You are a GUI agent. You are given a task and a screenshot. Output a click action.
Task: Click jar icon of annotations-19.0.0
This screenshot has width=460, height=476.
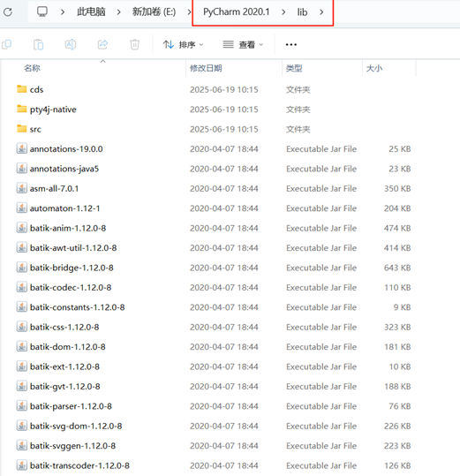[x=21, y=148]
